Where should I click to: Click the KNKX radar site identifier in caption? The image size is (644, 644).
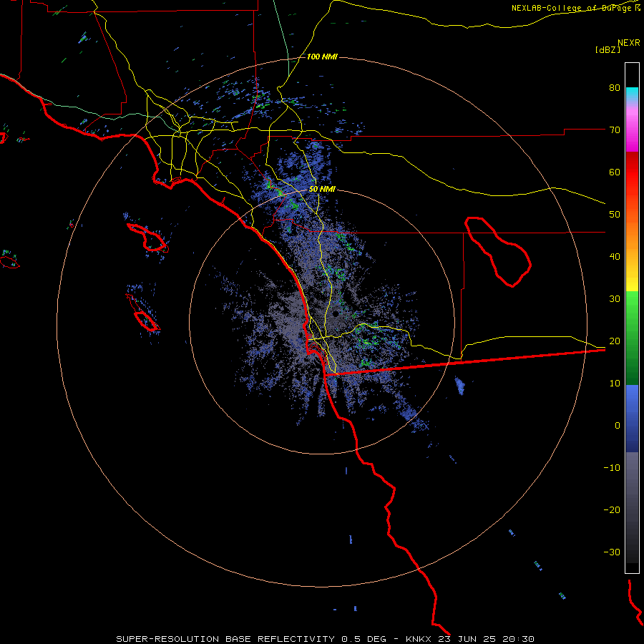point(420,639)
